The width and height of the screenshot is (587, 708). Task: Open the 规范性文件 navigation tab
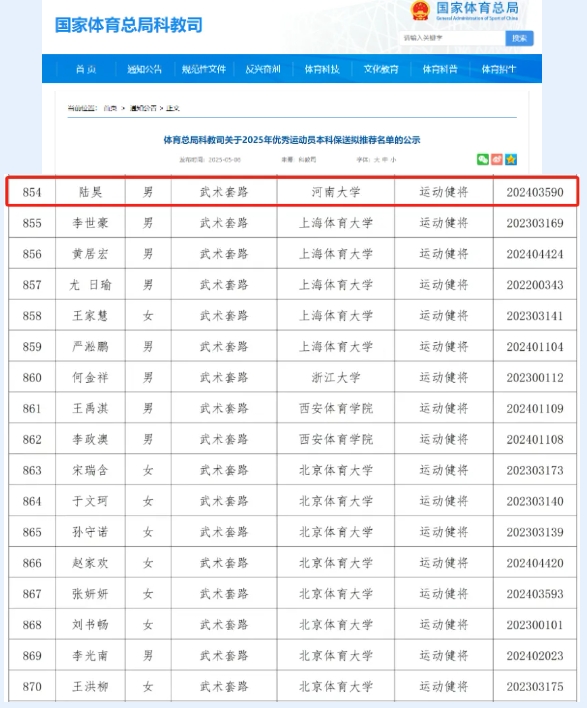point(204,69)
